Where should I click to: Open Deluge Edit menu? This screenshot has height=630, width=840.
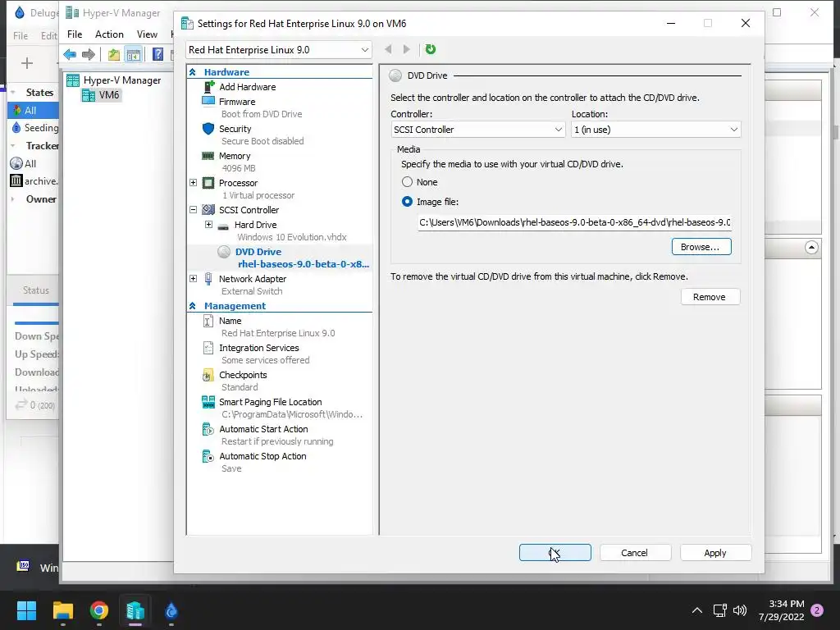[48, 36]
